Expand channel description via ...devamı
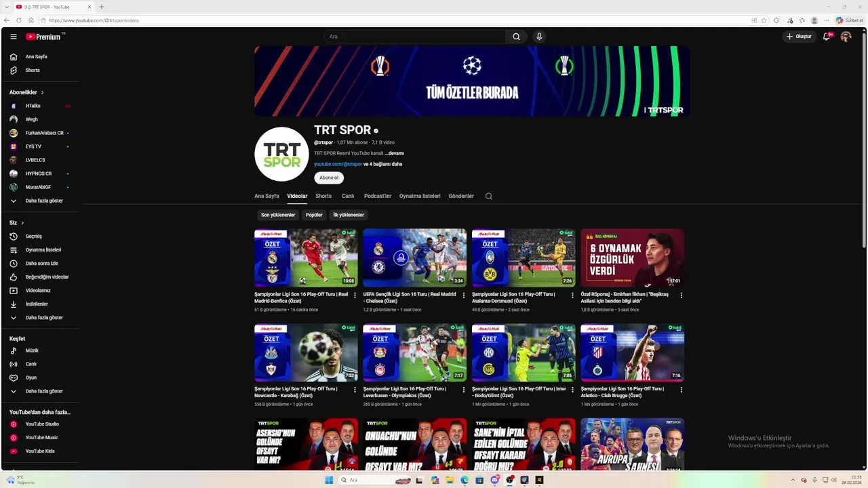Screen dimensions: 868x488 tap(394, 153)
